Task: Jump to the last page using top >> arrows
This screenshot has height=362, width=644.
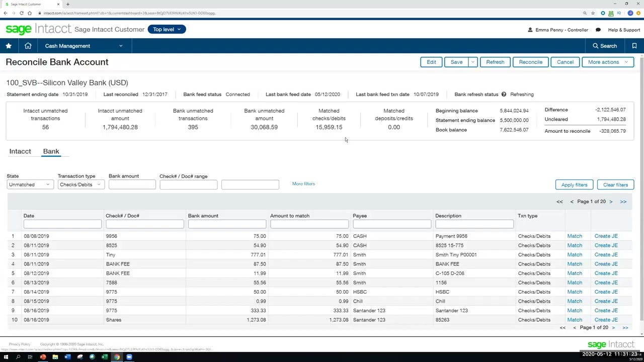Action: [623, 202]
